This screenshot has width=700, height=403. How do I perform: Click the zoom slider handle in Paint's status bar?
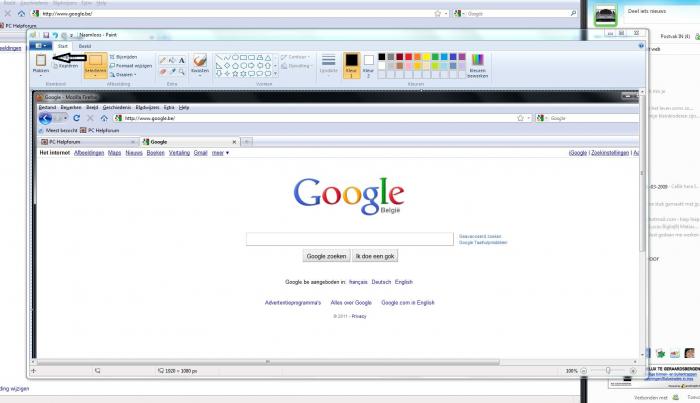tap(608, 370)
